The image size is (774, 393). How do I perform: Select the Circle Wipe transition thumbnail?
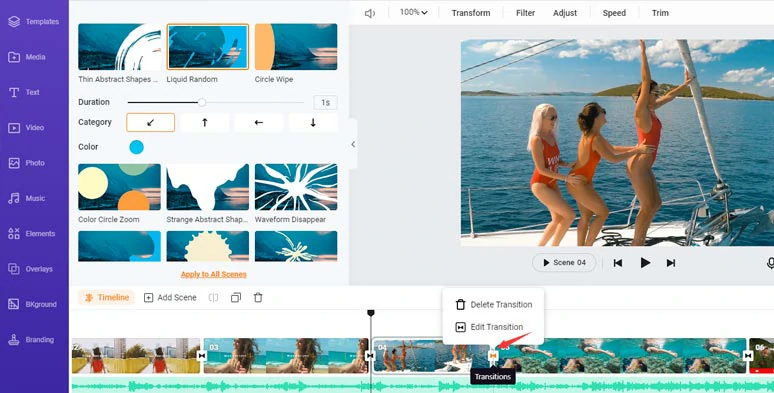pyautogui.click(x=296, y=46)
